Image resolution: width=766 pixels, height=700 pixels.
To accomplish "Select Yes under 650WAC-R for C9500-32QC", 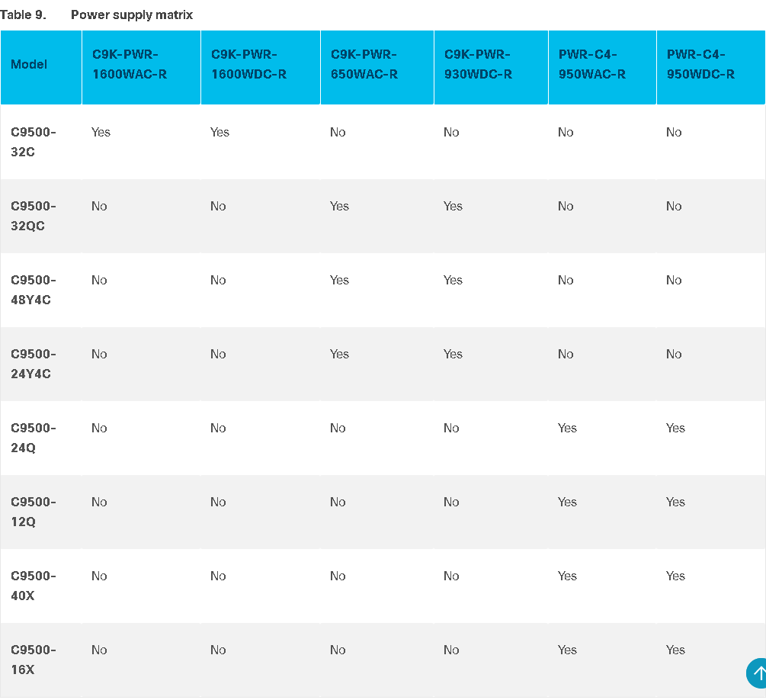I will (x=339, y=207).
